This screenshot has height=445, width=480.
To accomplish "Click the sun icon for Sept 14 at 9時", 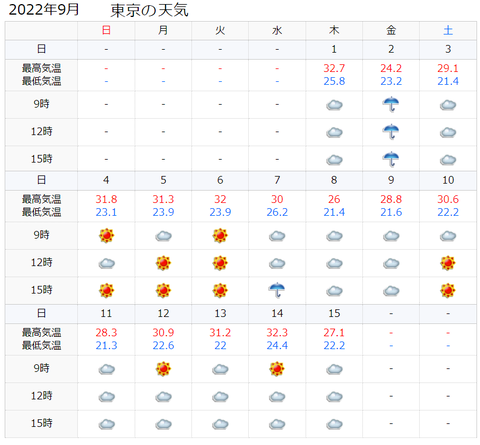I will [277, 369].
